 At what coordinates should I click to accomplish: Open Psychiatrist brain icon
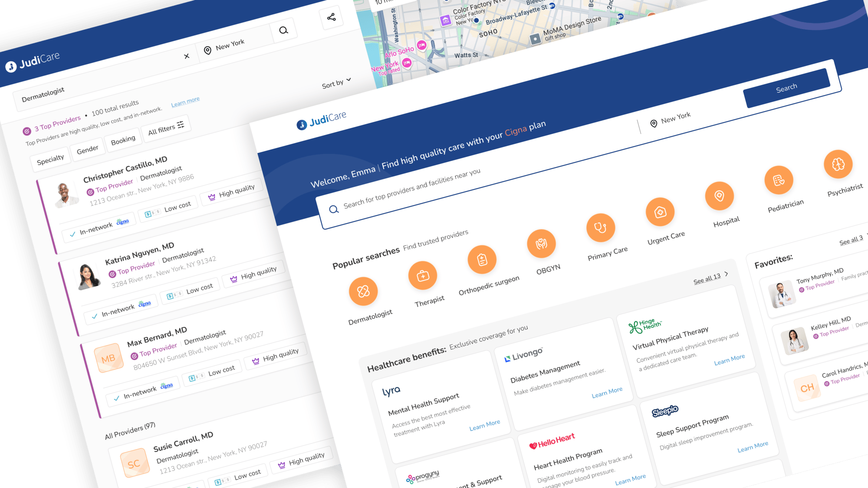click(x=838, y=164)
